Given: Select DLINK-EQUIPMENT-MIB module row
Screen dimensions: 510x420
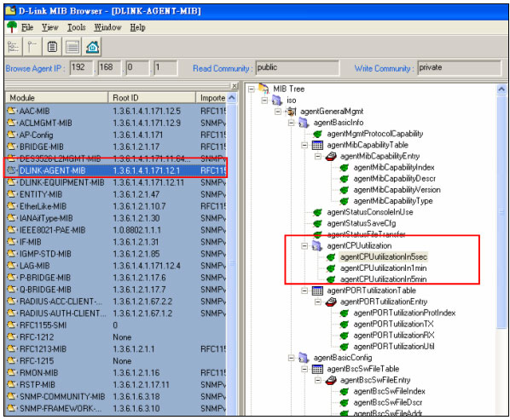Looking at the screenshot, I should click(x=116, y=182).
